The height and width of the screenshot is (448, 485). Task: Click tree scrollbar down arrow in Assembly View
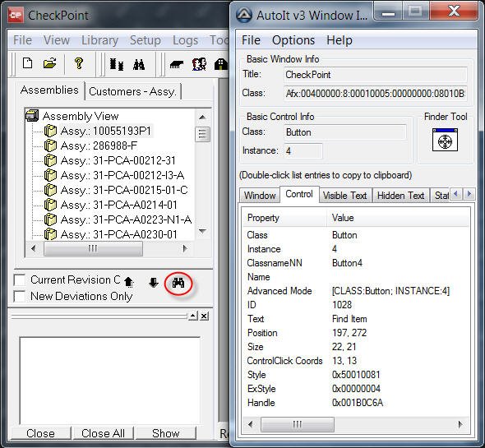202,231
